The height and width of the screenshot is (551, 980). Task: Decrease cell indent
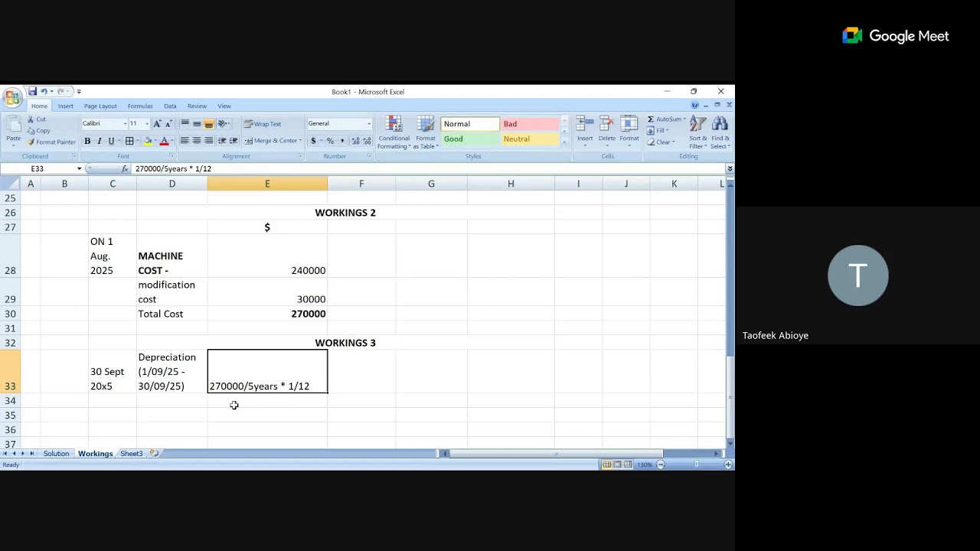[x=222, y=141]
